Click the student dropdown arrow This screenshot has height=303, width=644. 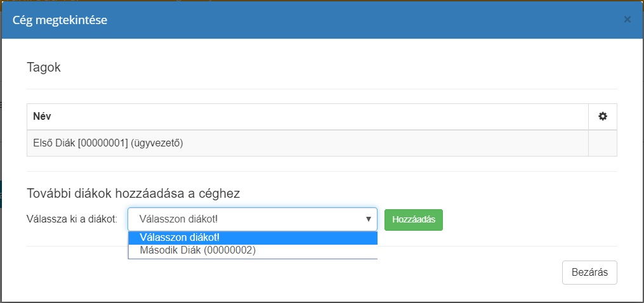tap(368, 219)
